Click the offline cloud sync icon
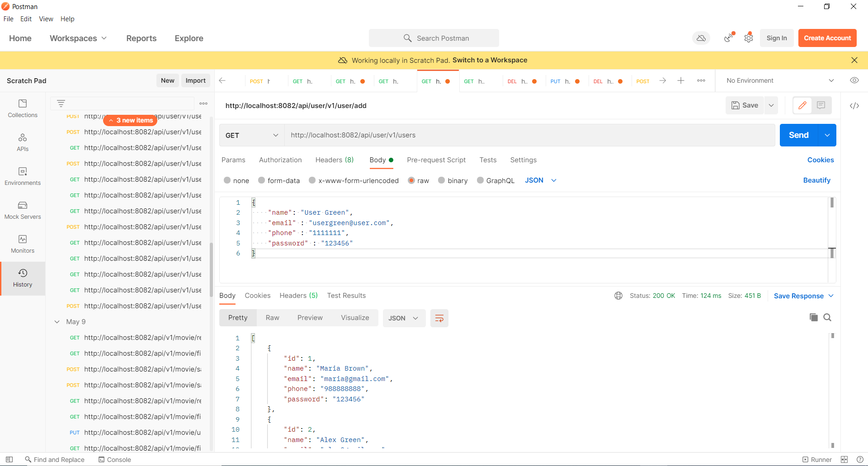This screenshot has width=868, height=466. click(x=701, y=38)
